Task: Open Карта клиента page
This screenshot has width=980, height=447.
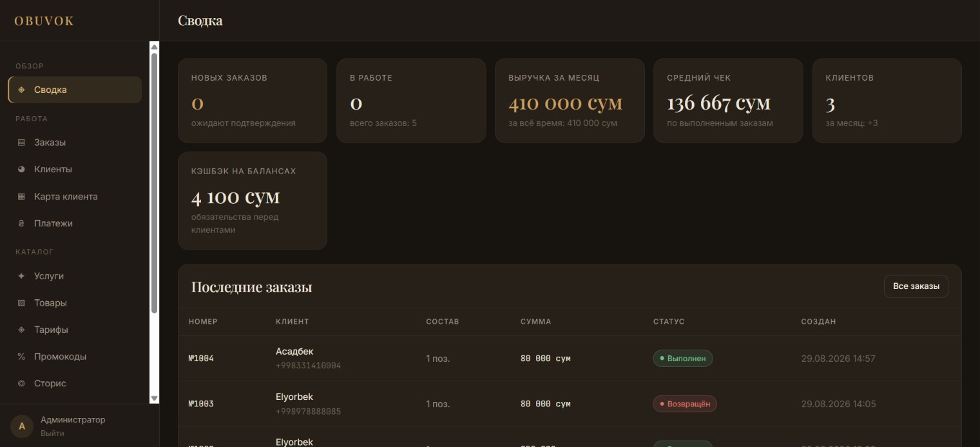Action: (x=75, y=196)
